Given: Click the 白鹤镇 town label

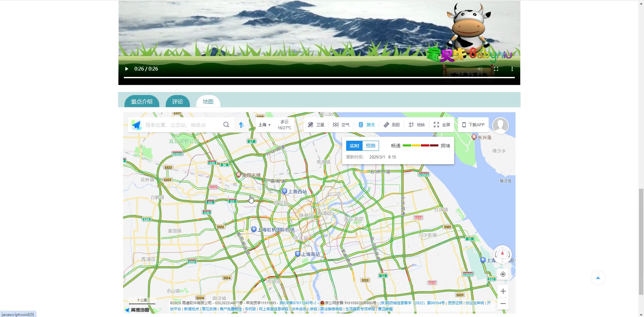Looking at the screenshot, I should [x=157, y=197].
